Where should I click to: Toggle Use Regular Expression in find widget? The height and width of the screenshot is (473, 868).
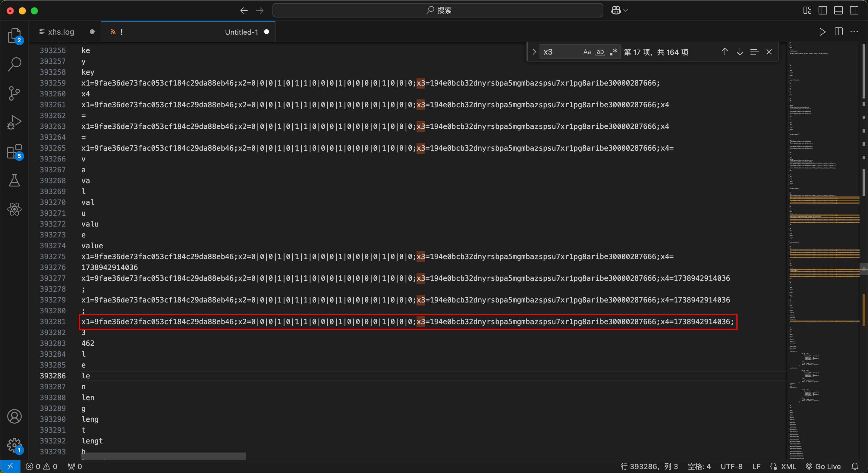613,52
